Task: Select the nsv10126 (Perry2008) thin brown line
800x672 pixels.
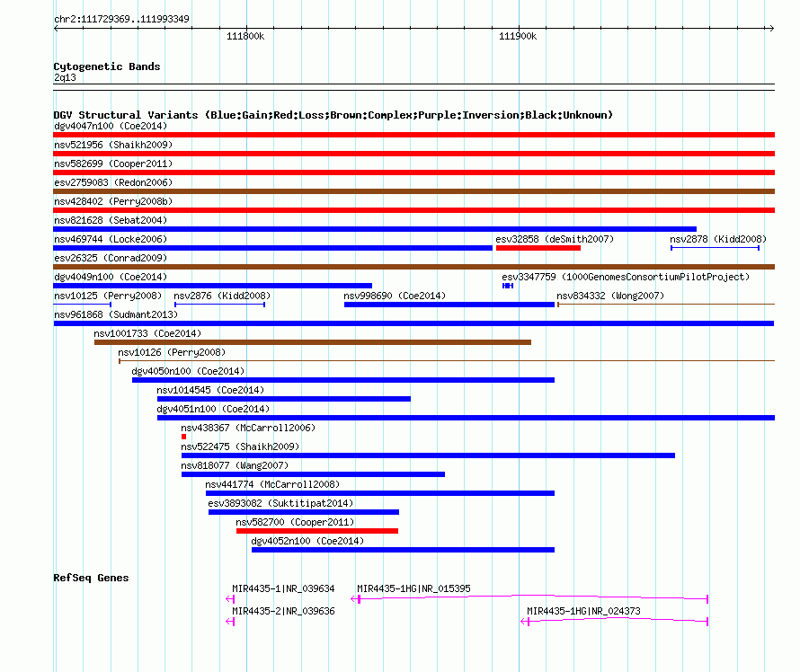Action: [x=447, y=361]
